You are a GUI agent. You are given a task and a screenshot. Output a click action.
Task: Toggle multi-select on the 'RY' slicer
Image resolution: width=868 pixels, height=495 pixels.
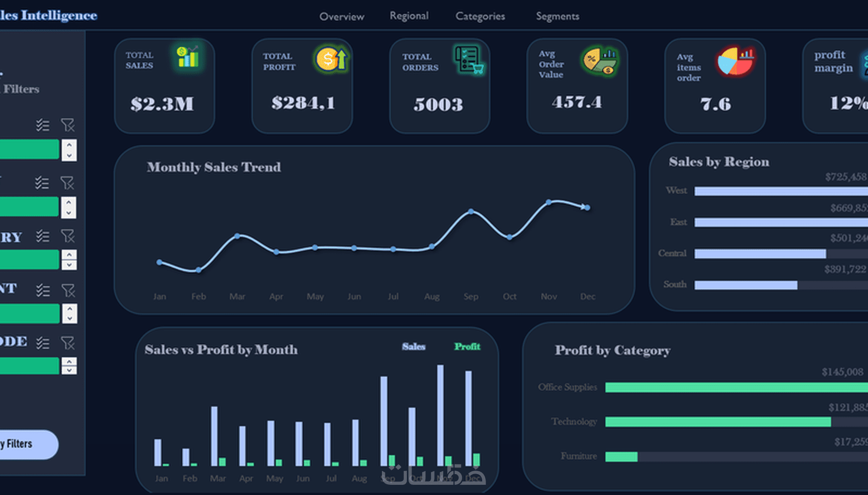pyautogui.click(x=43, y=236)
